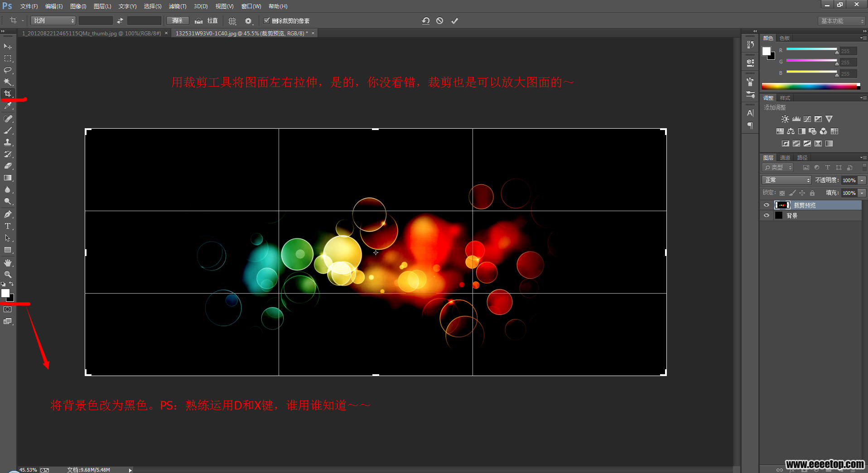The height and width of the screenshot is (473, 868).
Task: Swap foreground and background colors icon
Action: (11, 284)
